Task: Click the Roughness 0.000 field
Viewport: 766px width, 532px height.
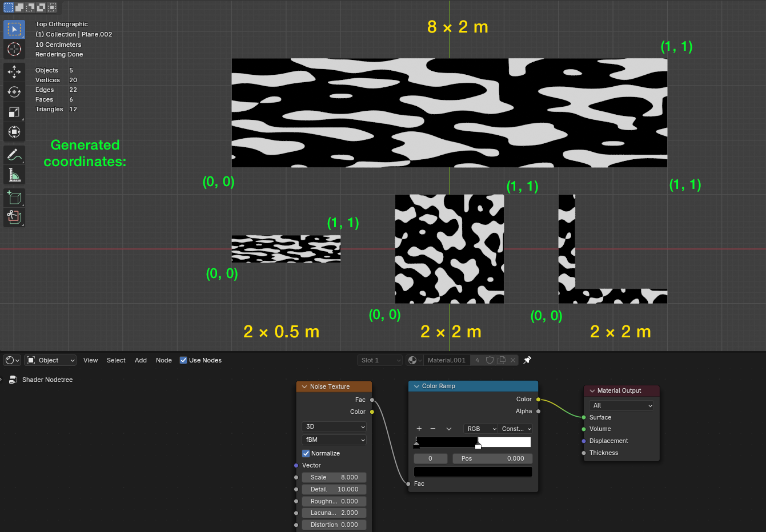Action: point(334,501)
